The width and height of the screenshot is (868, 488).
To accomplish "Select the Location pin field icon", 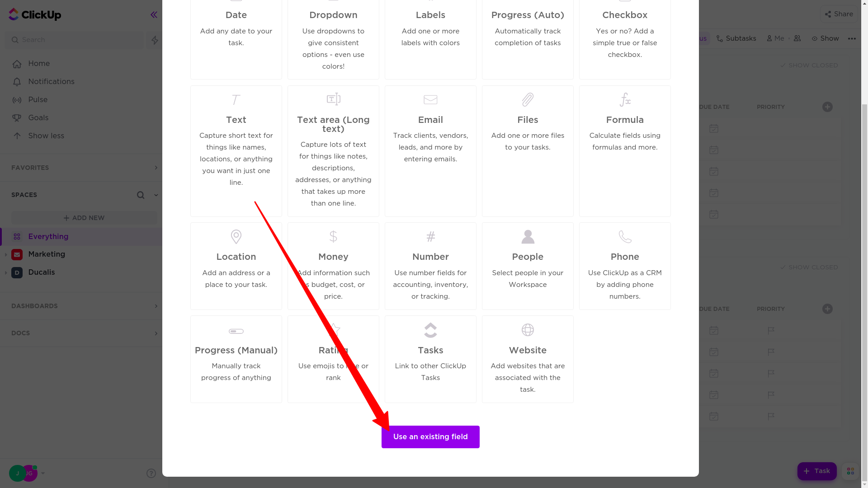I will point(236,237).
